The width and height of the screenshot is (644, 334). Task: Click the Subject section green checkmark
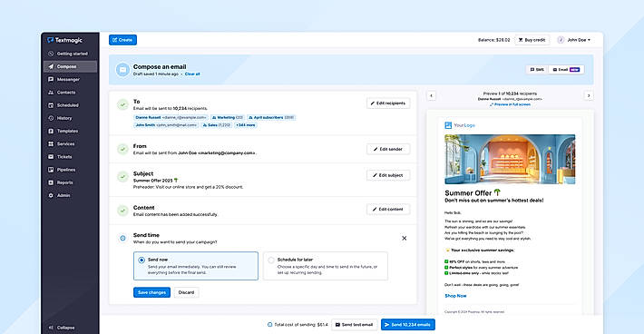tap(122, 177)
